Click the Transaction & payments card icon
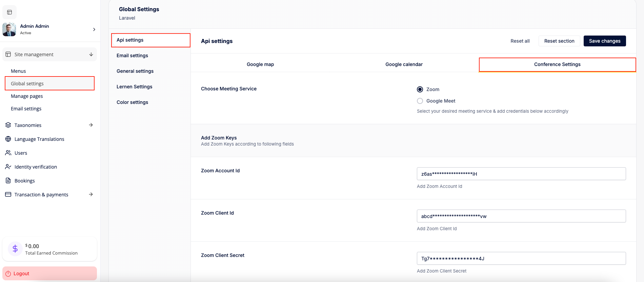 coord(8,194)
